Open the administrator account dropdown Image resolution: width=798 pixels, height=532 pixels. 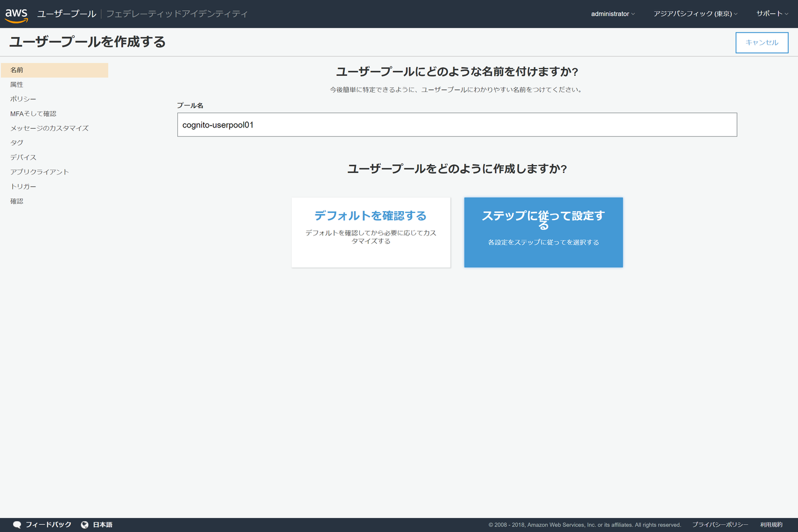[x=612, y=14]
